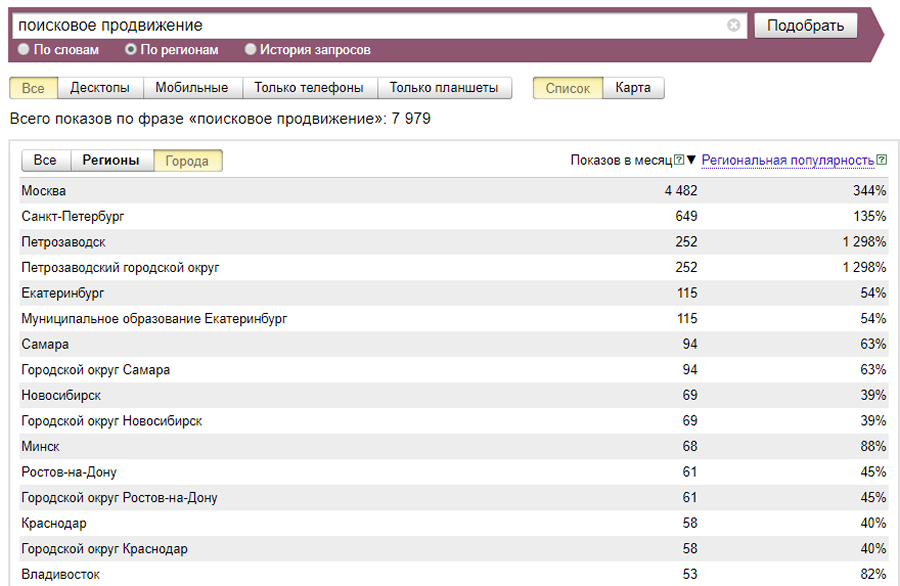900x586 pixels.
Task: Click the Санкт-Петербург row name
Action: click(x=73, y=216)
